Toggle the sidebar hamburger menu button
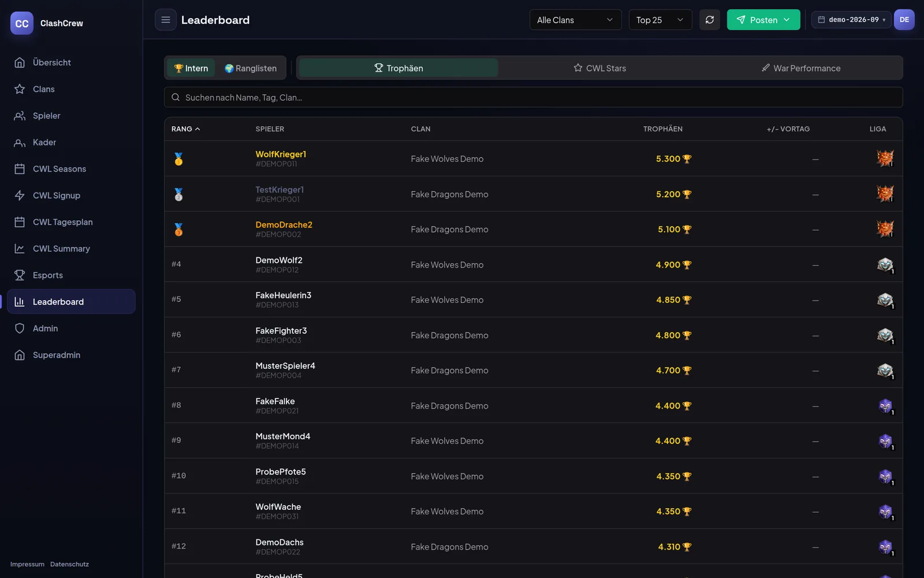This screenshot has width=924, height=578. point(166,20)
